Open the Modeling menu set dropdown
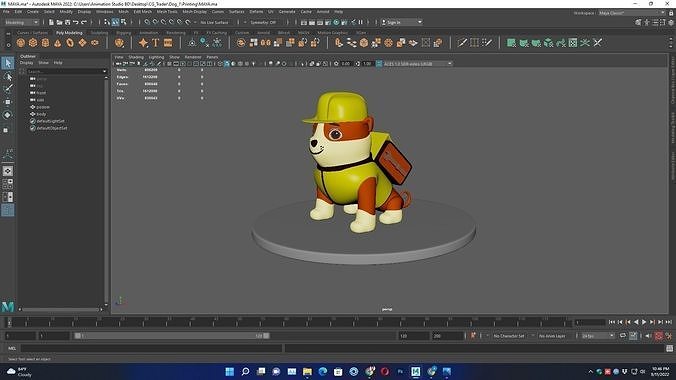This screenshot has height=380, width=676. [21, 22]
